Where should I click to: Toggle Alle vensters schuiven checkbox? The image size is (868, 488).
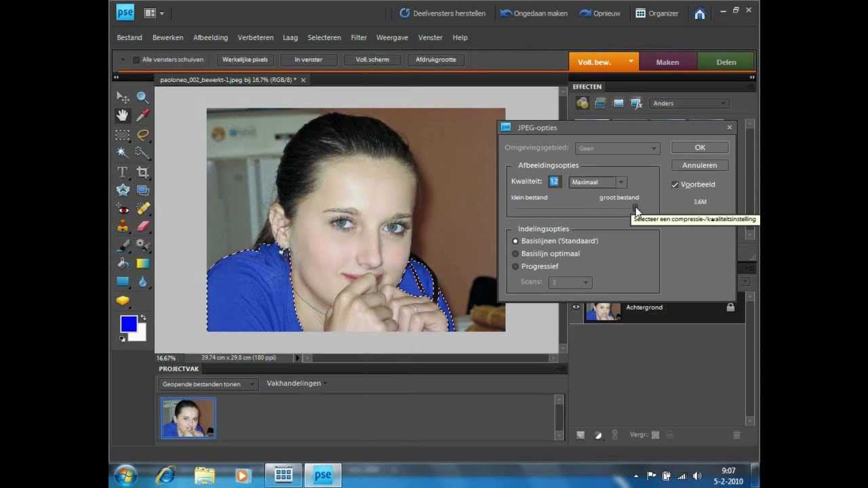pyautogui.click(x=136, y=60)
